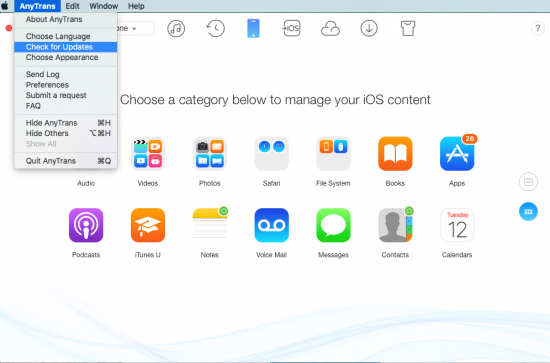Open the Contacts category
Viewport: 550px width, 363px height.
coord(395,225)
